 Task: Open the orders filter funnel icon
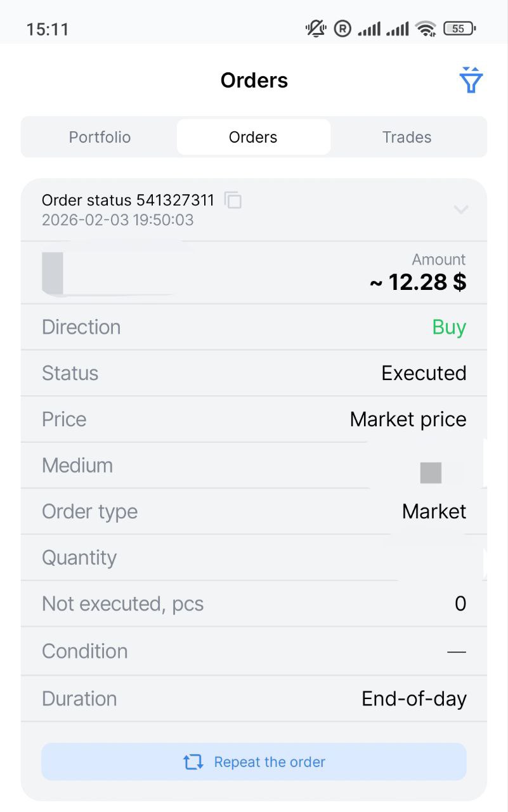tap(471, 80)
